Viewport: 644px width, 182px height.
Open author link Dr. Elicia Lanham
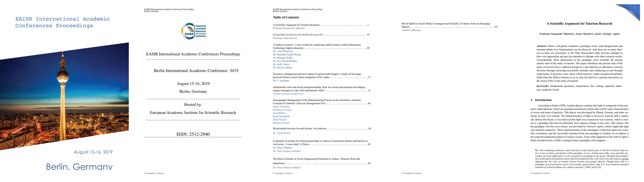tap(283, 67)
